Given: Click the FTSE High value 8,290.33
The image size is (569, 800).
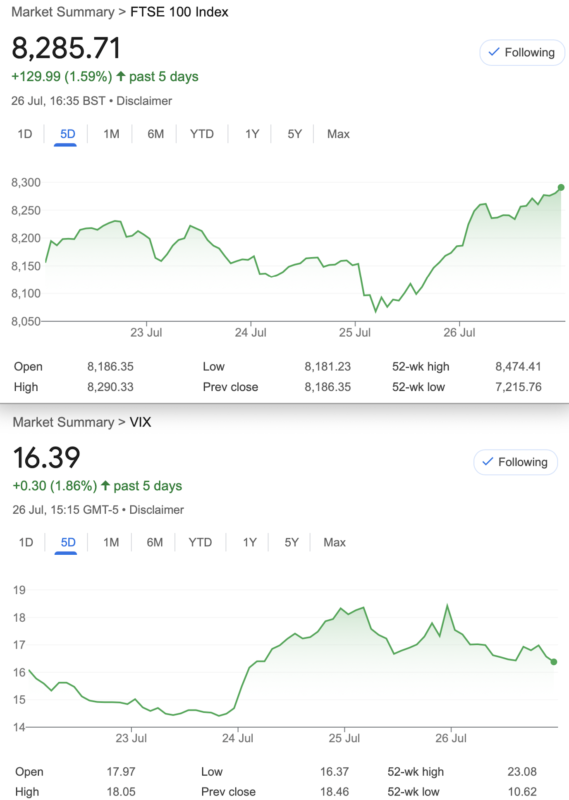Looking at the screenshot, I should (x=110, y=387).
